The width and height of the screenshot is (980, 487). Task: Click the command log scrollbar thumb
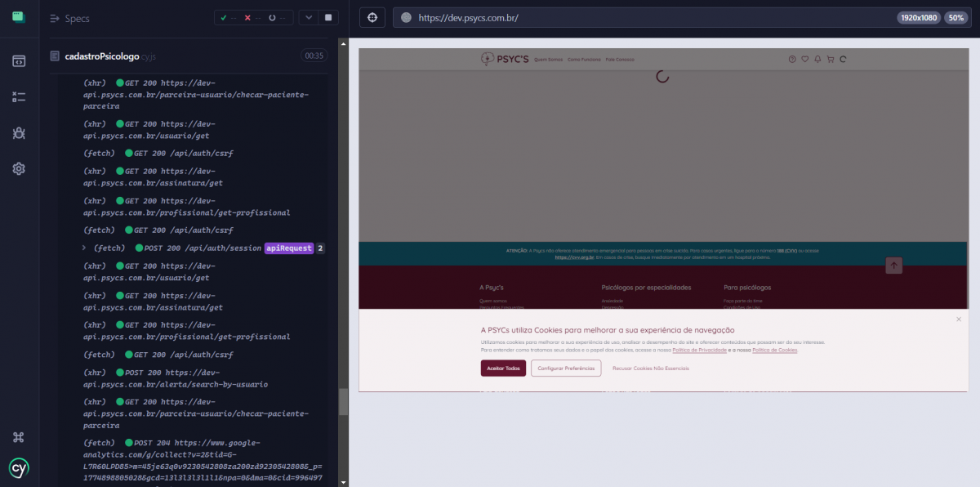(343, 401)
